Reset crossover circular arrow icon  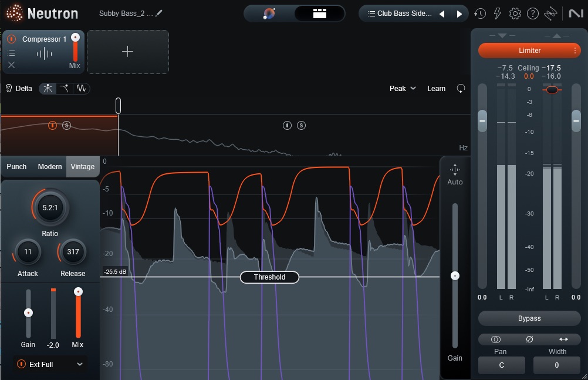pos(461,88)
